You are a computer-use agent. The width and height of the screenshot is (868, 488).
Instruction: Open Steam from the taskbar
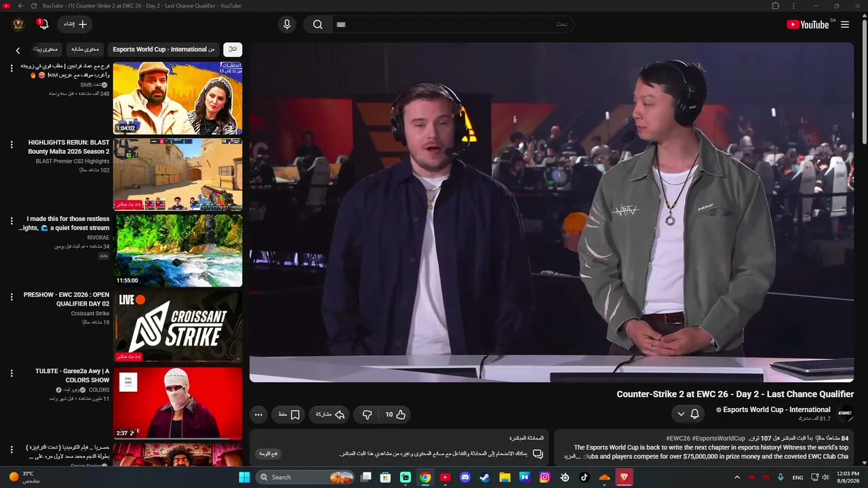tap(485, 477)
